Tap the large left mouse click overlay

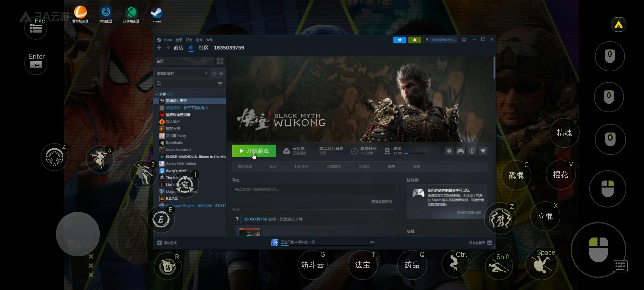(x=598, y=250)
